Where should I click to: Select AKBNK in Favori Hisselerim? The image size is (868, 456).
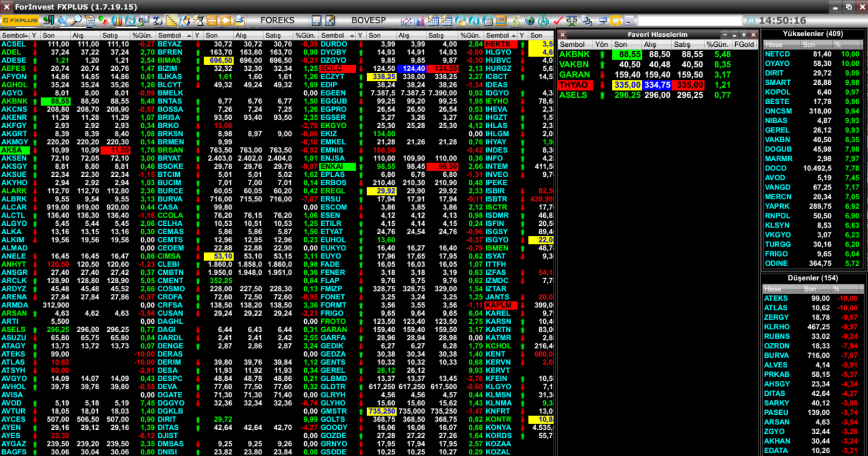coord(574,54)
